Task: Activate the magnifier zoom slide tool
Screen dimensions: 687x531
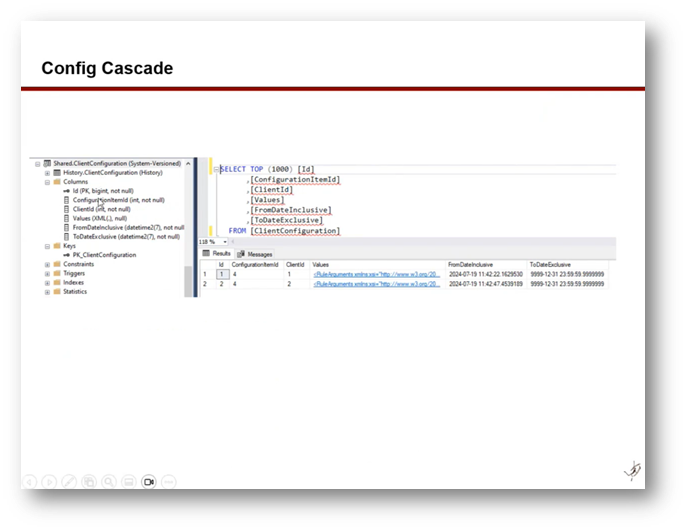Action: 109,482
